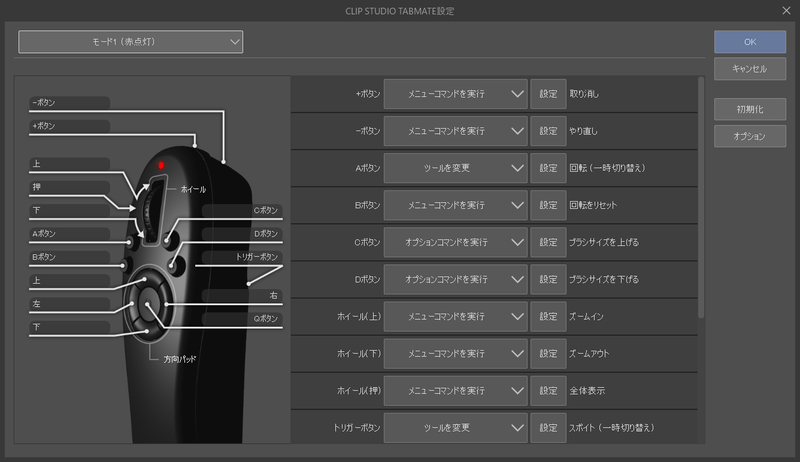Click 設定 for the −ボタン row
The width and height of the screenshot is (800, 462).
tap(548, 131)
